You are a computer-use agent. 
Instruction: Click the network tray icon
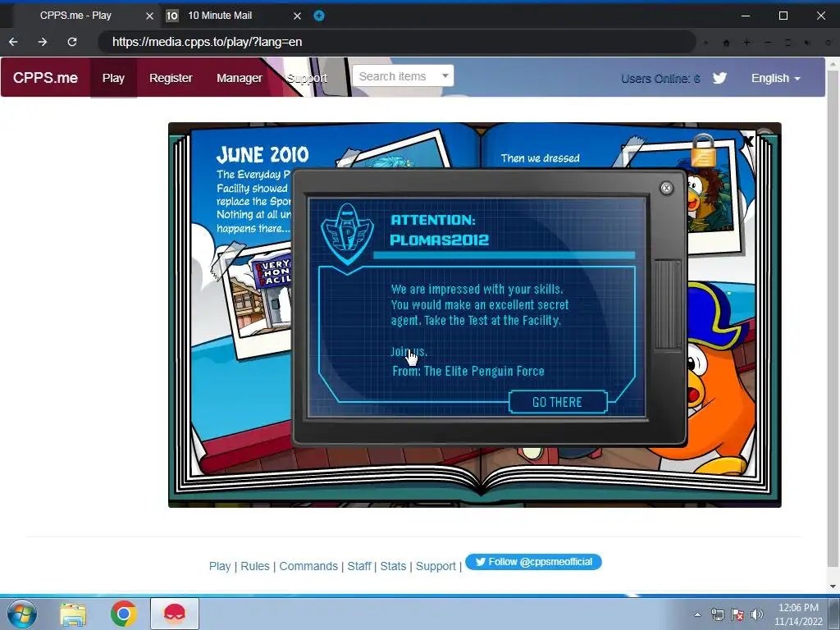click(x=717, y=614)
